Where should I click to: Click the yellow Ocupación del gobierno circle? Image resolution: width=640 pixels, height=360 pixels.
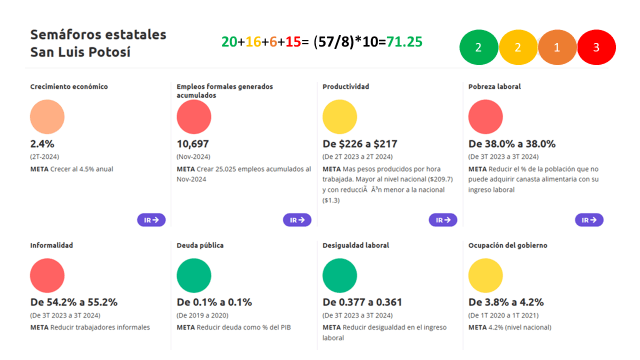[x=485, y=276]
